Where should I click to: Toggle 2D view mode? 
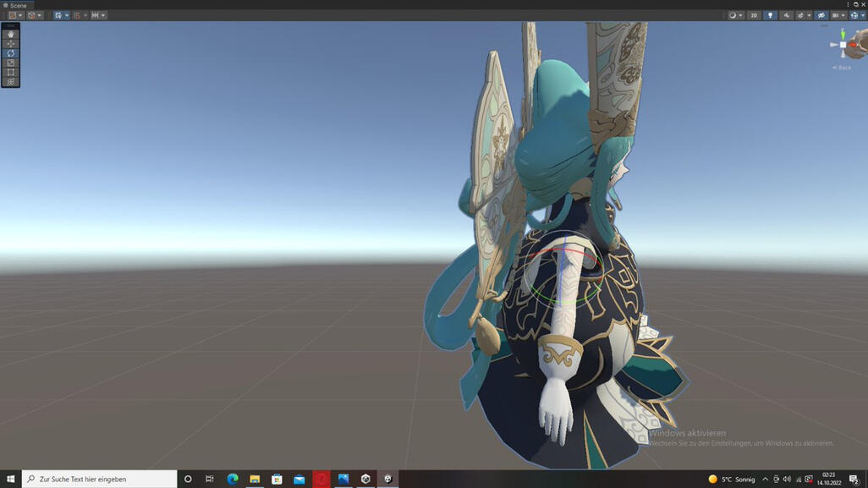(754, 15)
